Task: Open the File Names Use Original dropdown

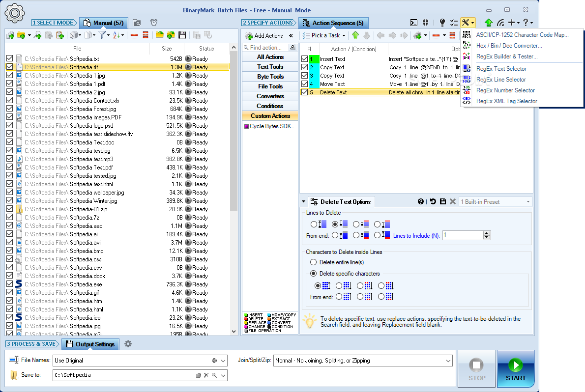Action: [x=223, y=361]
